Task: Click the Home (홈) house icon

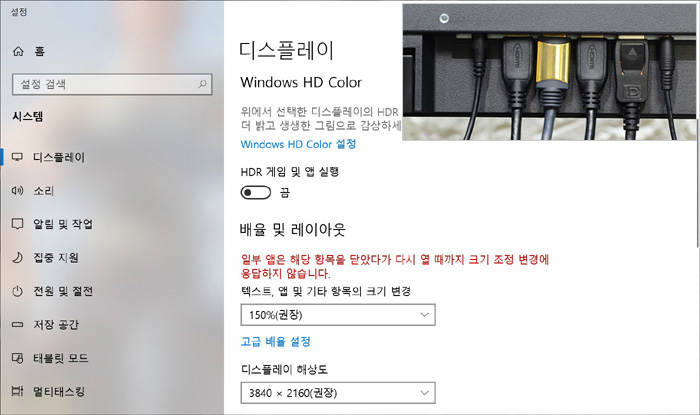Action: [18, 51]
